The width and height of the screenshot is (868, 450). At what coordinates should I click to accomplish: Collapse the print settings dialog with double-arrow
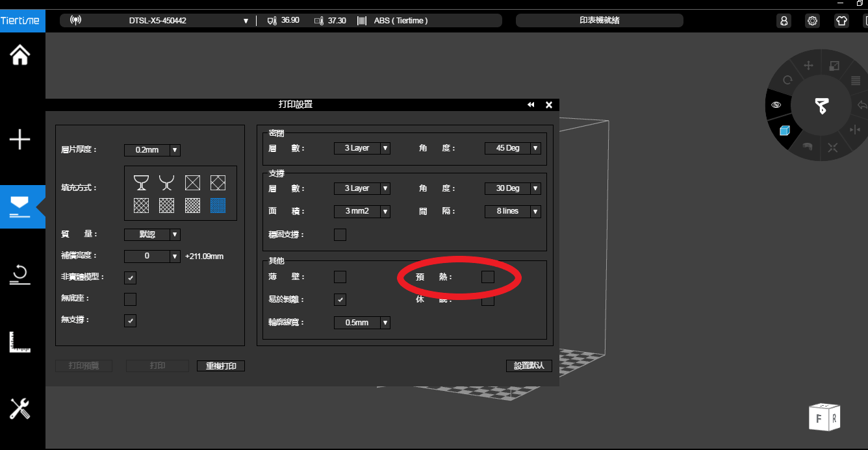(531, 105)
